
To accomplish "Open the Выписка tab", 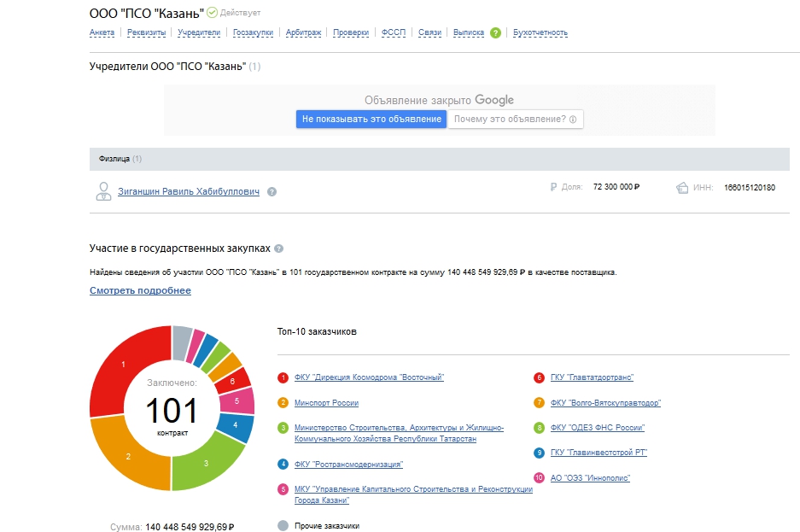I will point(469,32).
